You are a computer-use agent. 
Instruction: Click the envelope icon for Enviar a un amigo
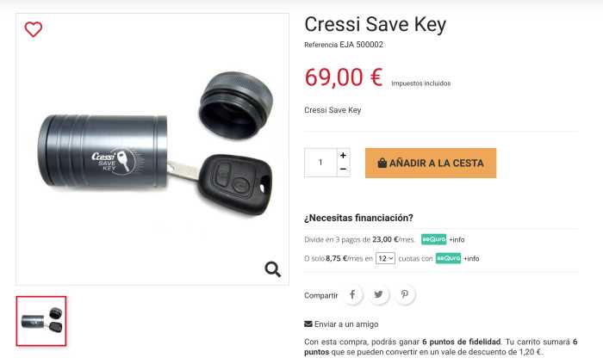(308, 324)
